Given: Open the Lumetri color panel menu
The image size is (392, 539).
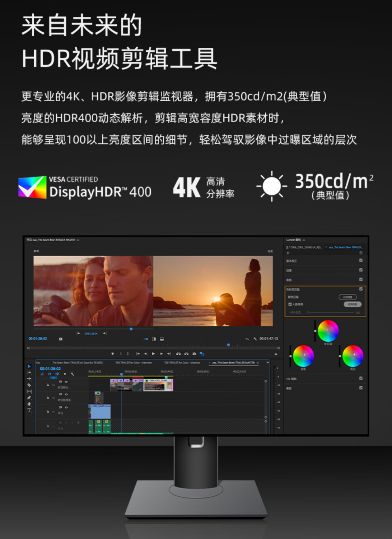Looking at the screenshot, I should 304,240.
